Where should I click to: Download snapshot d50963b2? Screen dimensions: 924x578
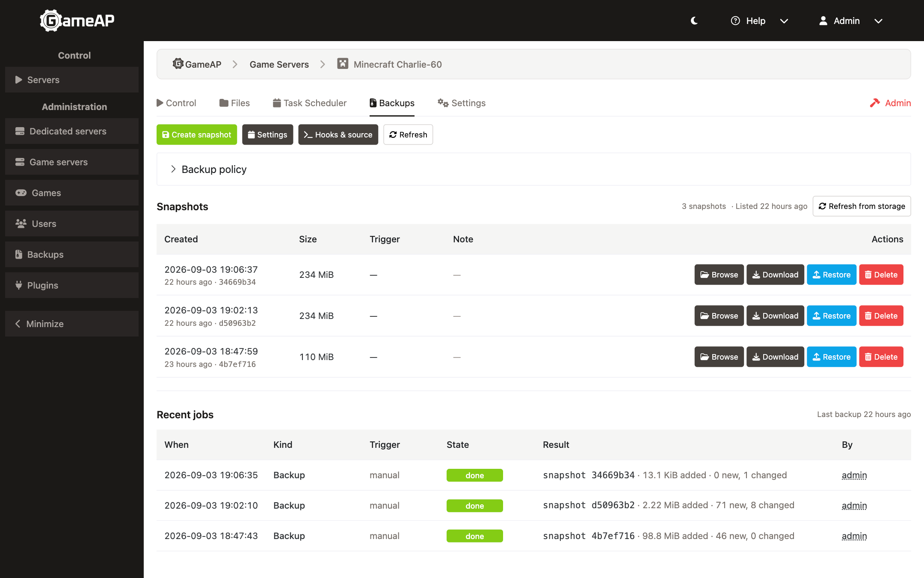775,316
